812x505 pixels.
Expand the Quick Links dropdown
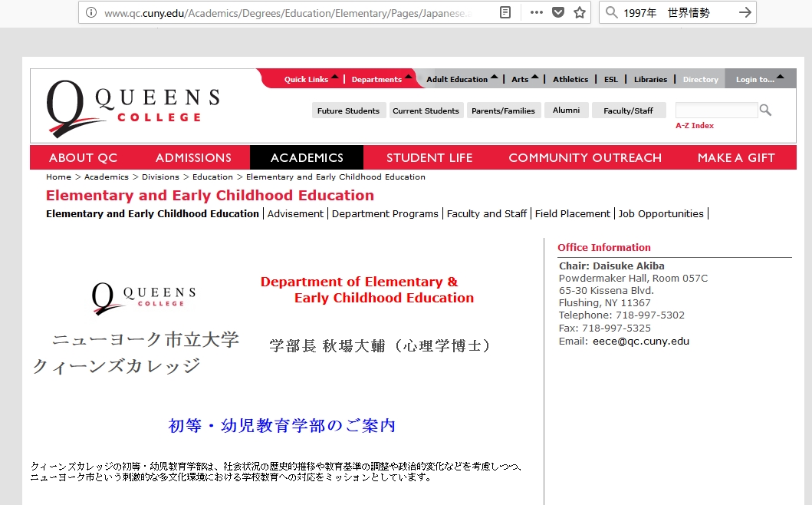pos(311,79)
